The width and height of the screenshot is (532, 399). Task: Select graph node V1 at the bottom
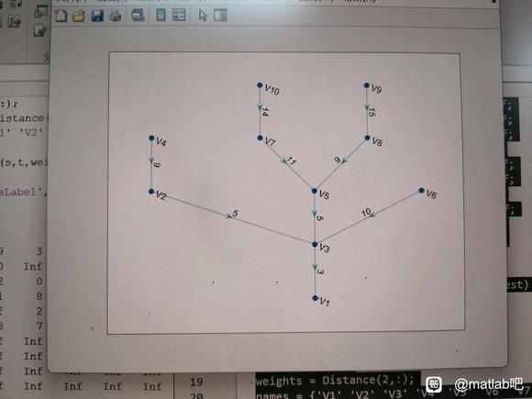click(x=315, y=298)
